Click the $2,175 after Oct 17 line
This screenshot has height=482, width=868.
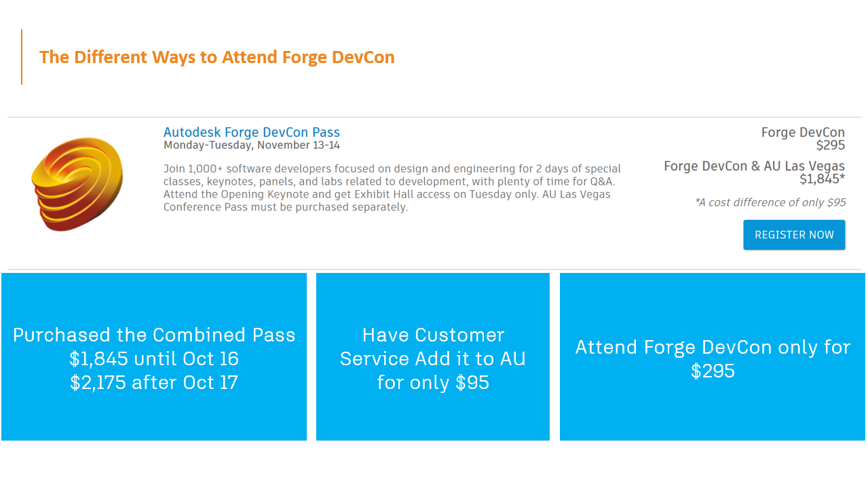pos(154,382)
